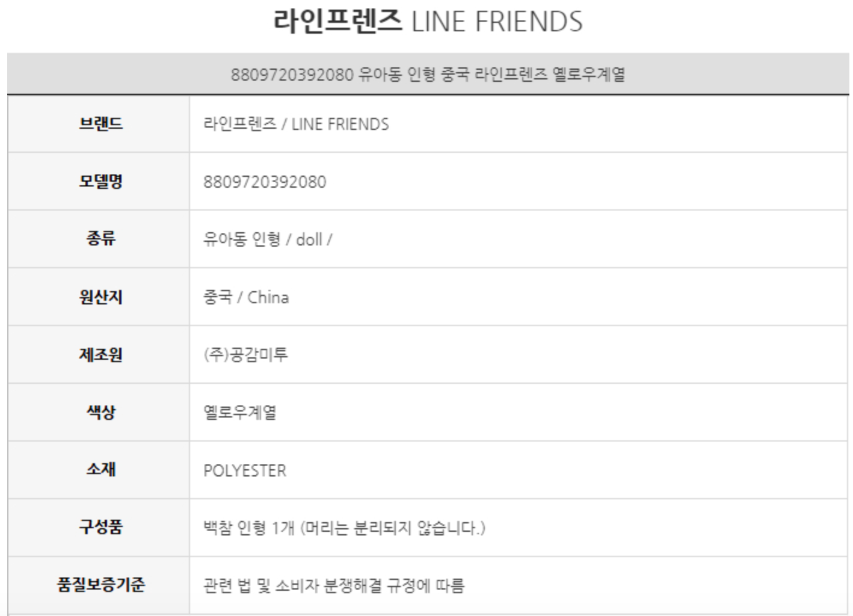Click the product summary header starting 8809720392080

point(427,75)
